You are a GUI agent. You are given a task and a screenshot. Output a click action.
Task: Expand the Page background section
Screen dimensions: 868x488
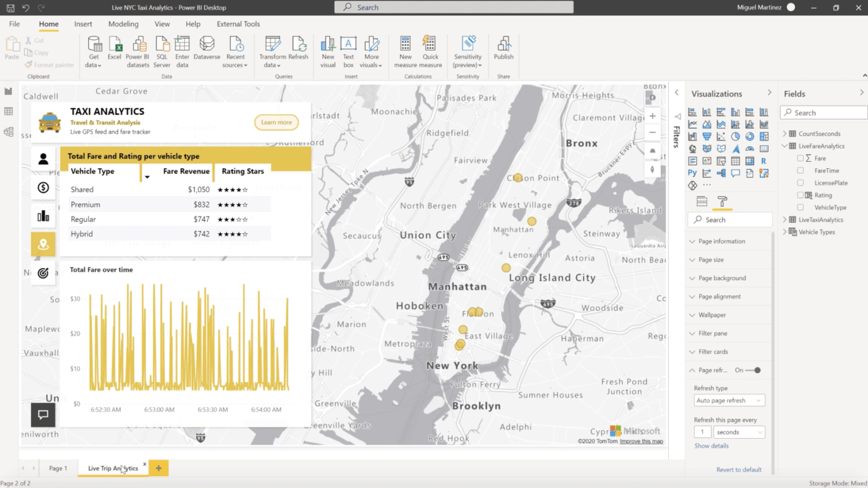[x=722, y=278]
